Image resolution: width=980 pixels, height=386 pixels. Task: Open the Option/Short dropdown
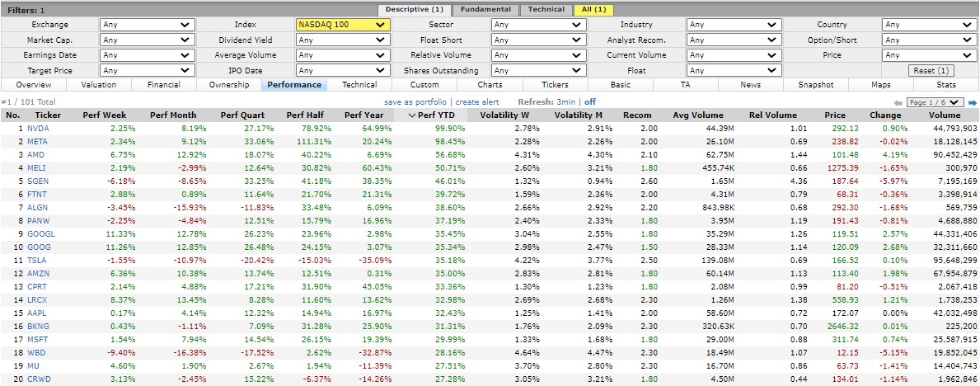pyautogui.click(x=930, y=40)
